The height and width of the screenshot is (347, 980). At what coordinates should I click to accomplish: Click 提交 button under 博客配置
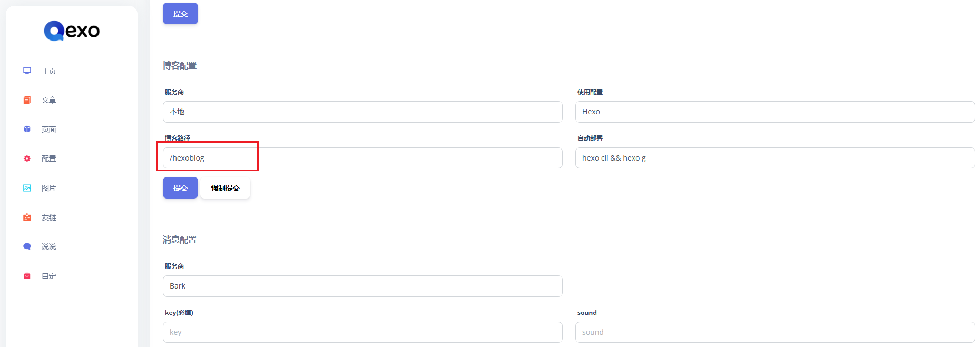[180, 188]
